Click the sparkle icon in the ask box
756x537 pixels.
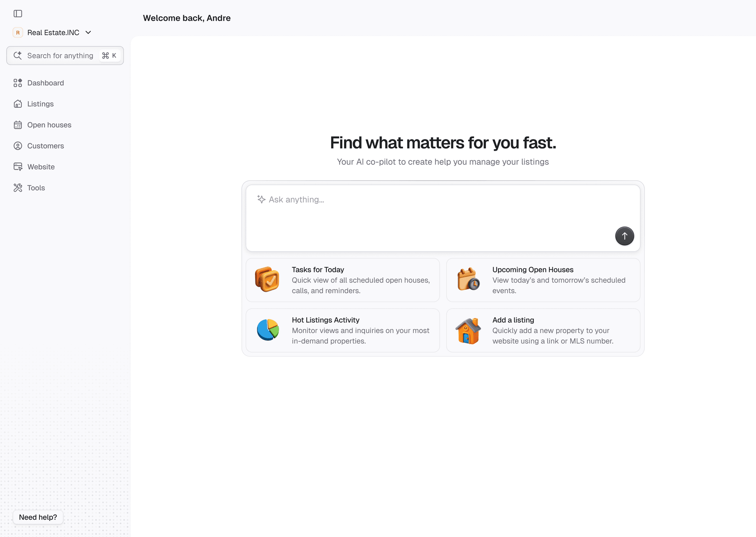tap(261, 199)
